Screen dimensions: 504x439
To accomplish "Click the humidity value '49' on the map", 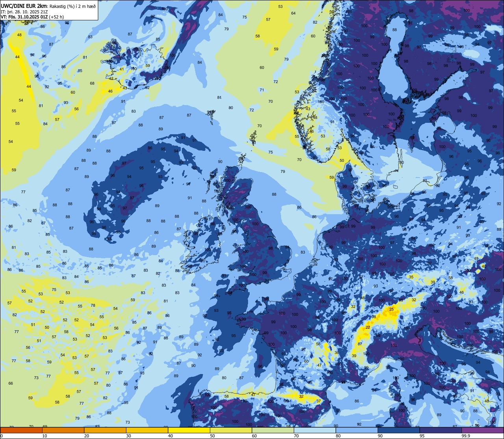I will (x=476, y=258).
